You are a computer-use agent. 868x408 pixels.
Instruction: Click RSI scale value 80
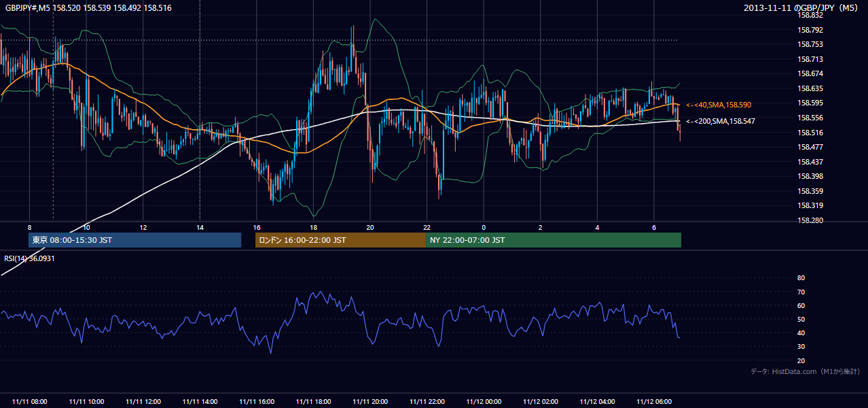click(801, 278)
